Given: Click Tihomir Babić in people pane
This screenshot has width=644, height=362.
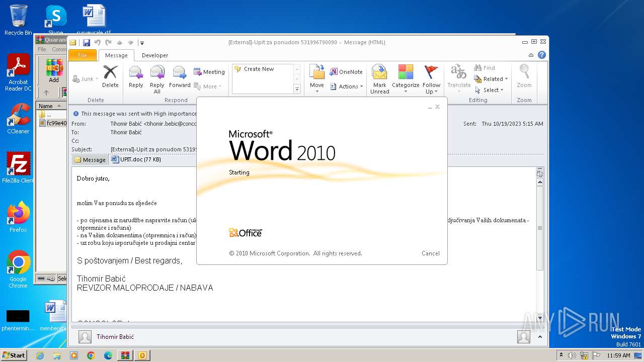Looking at the screenshot, I should (115, 337).
